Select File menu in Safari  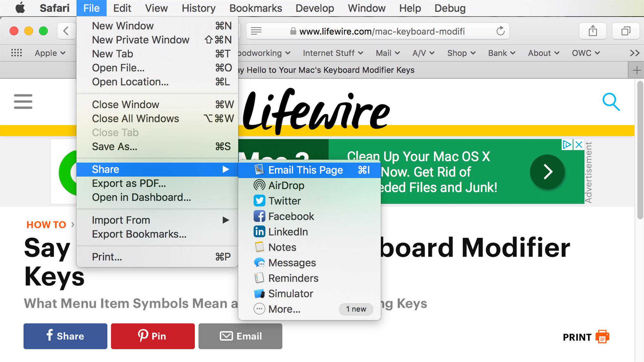[91, 8]
